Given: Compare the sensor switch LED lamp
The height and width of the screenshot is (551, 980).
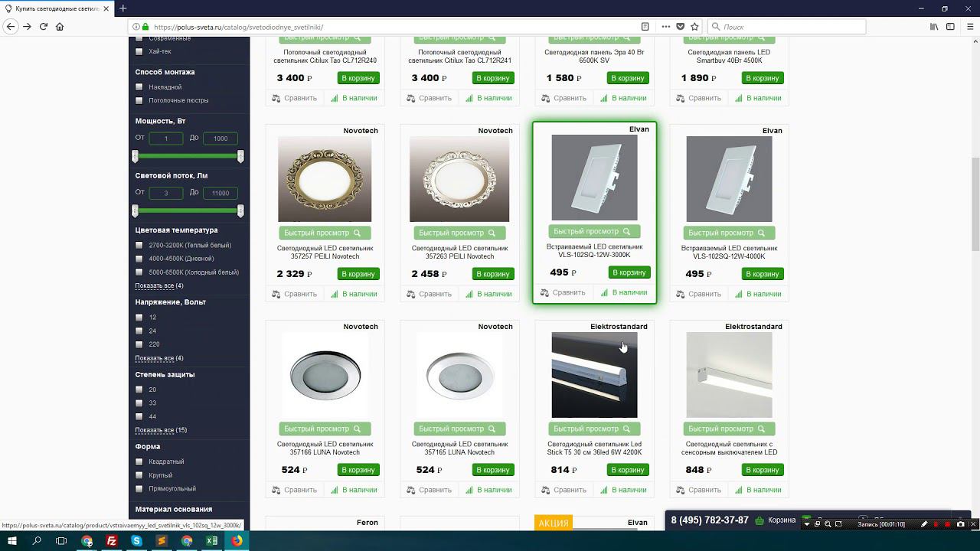Looking at the screenshot, I should (x=698, y=490).
